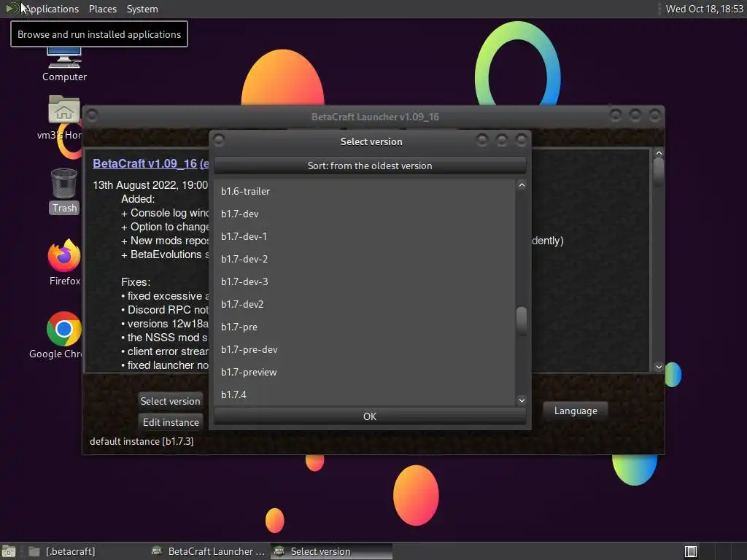
Task: Switch to Select version taskbar entry
Action: click(x=332, y=551)
